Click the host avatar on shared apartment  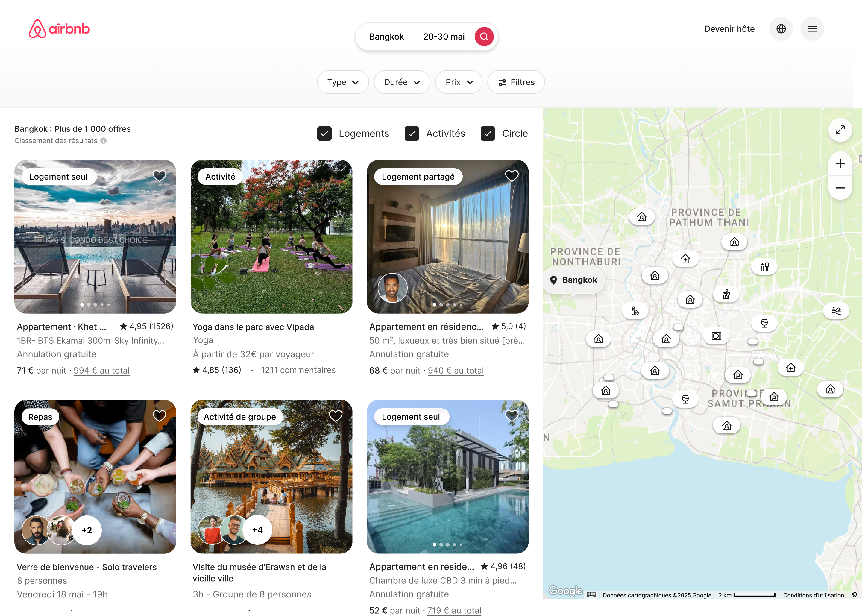392,288
